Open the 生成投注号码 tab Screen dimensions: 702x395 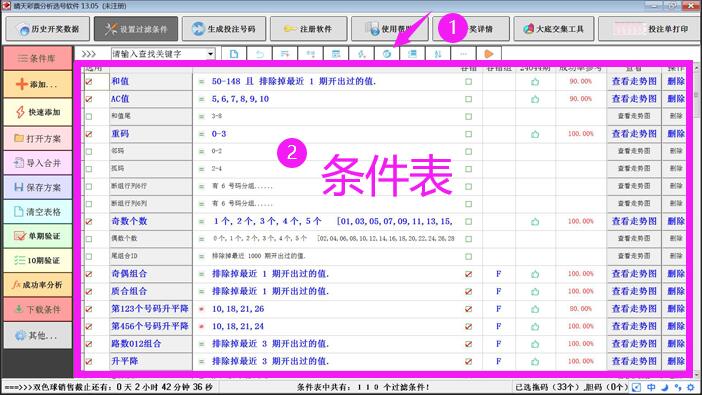tap(224, 29)
